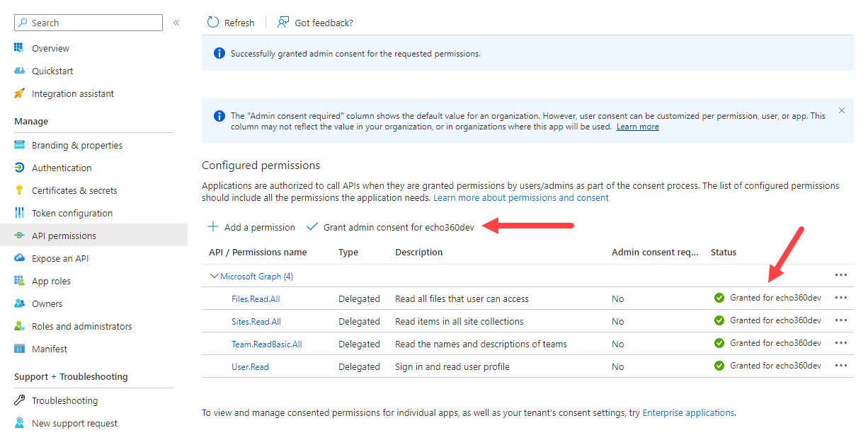Image resolution: width=868 pixels, height=435 pixels.
Task: Click the Type column header
Action: tap(348, 252)
